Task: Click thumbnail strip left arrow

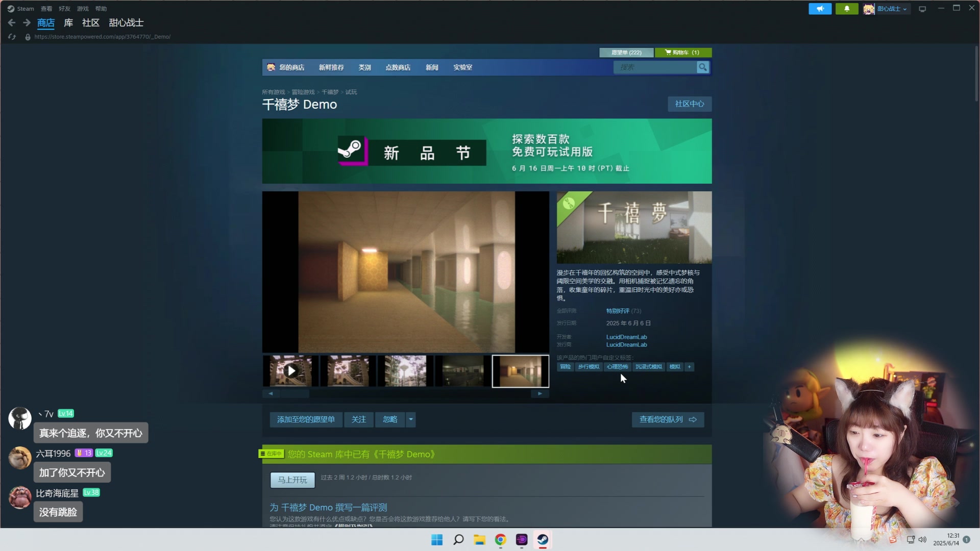Action: tap(271, 393)
